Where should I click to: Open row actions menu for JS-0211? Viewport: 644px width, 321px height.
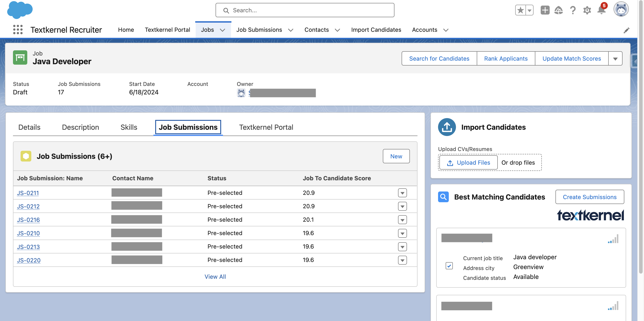pyautogui.click(x=402, y=193)
